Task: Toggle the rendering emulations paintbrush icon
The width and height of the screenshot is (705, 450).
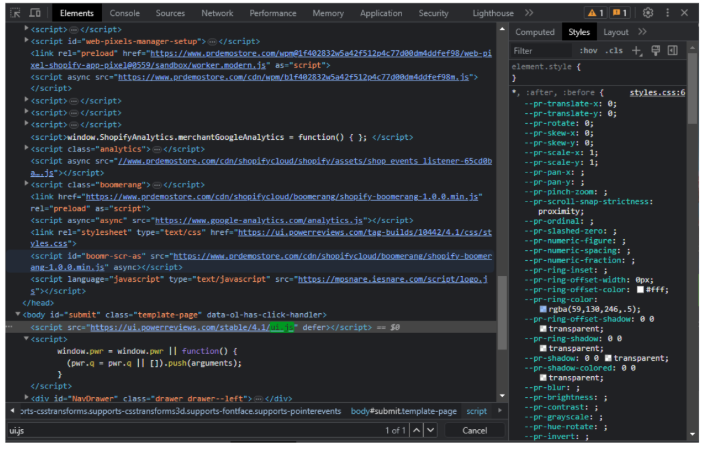Action: tap(656, 51)
